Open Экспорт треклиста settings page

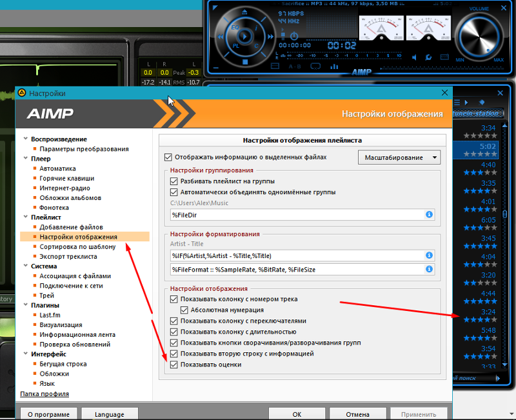(68, 256)
